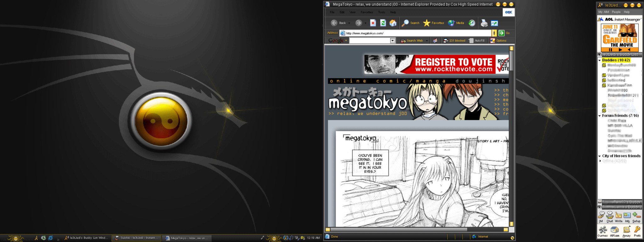Click the 231 blocked popup blocker
The height and width of the screenshot is (242, 644).
[454, 40]
